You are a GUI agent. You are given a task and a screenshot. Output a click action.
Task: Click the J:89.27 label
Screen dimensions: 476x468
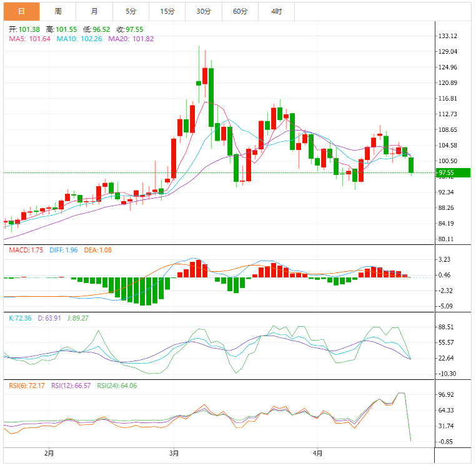pos(77,318)
